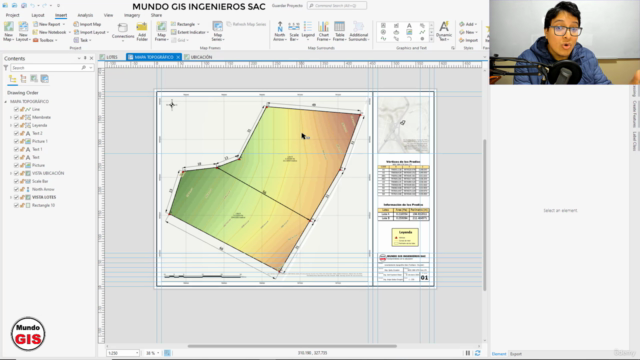Screen dimensions: 640x360
Task: Select the picture graphic tool in gallery
Action: coord(409,32)
